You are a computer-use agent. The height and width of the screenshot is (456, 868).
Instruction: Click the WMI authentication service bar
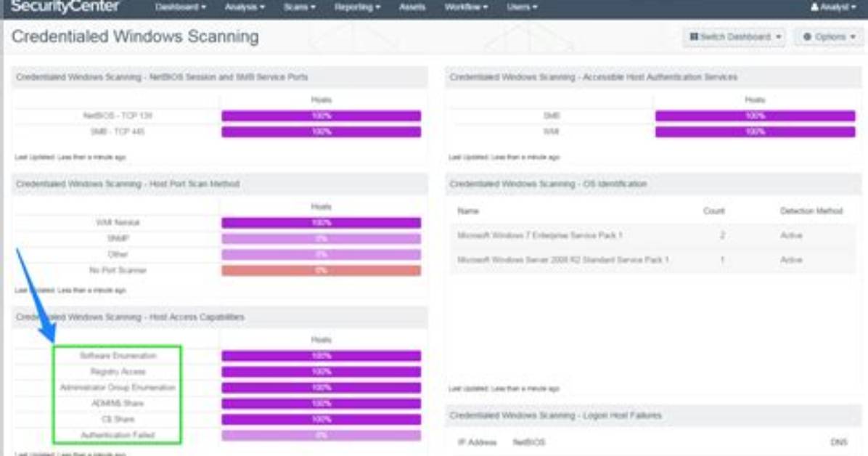755,132
